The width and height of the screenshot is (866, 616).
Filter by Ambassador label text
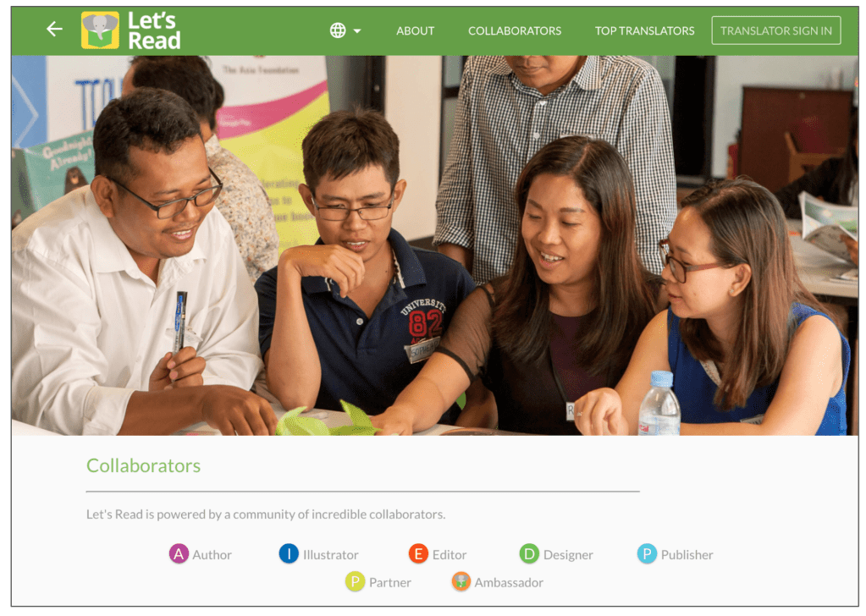click(x=509, y=582)
